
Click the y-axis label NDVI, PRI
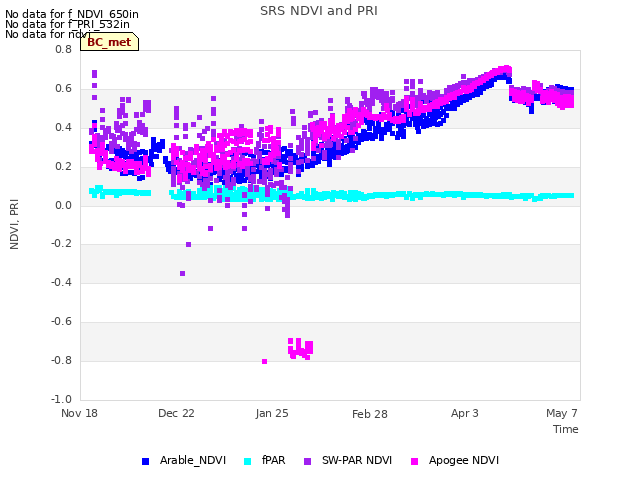(14, 224)
